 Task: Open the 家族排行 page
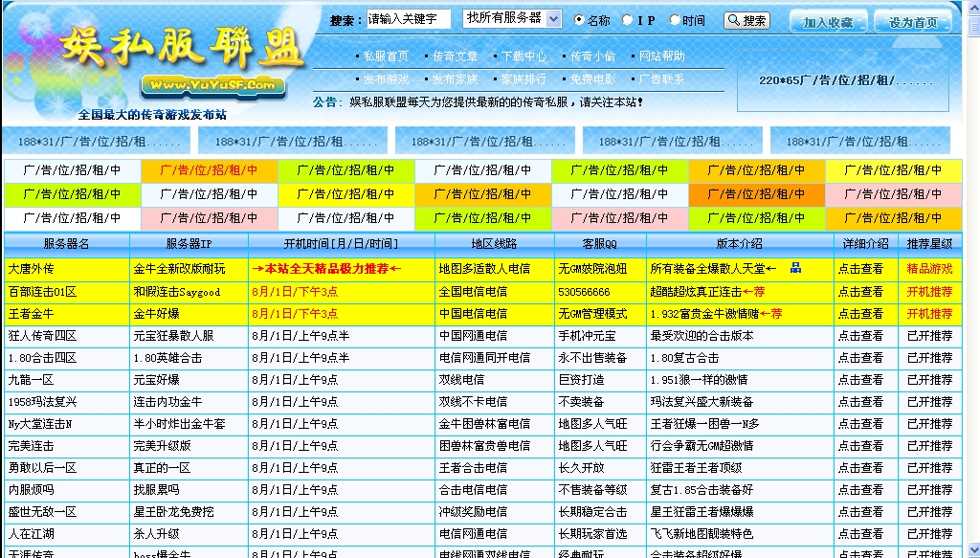[524, 78]
